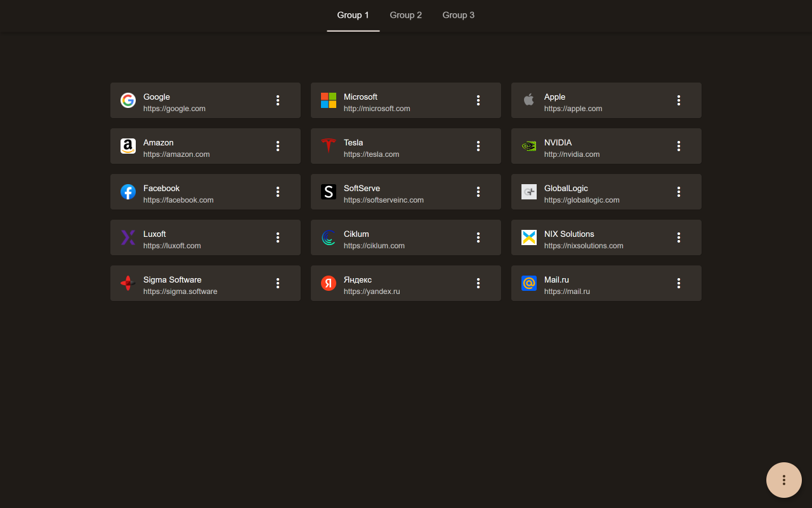Click the NIX Solutions logo icon
812x508 pixels.
pos(529,237)
